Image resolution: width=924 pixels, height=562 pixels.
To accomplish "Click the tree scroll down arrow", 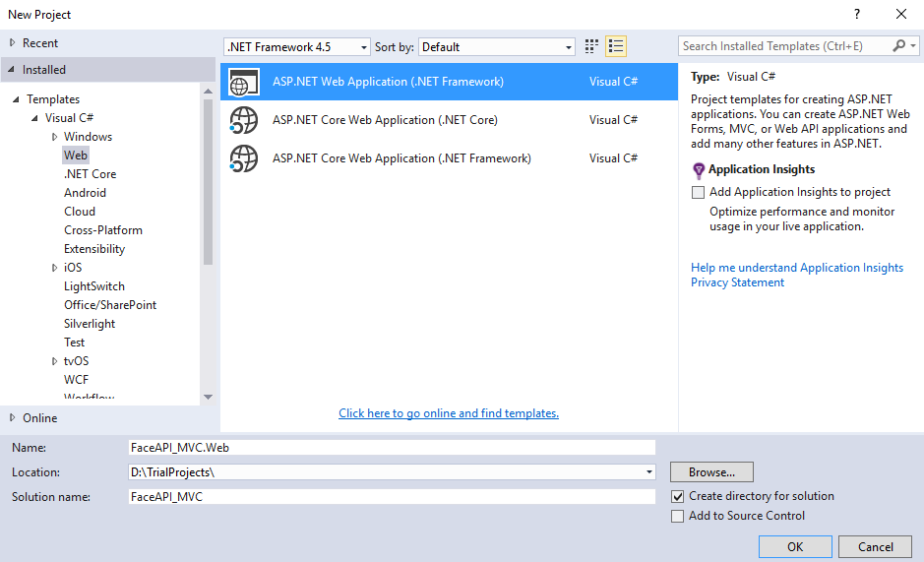I will point(208,397).
